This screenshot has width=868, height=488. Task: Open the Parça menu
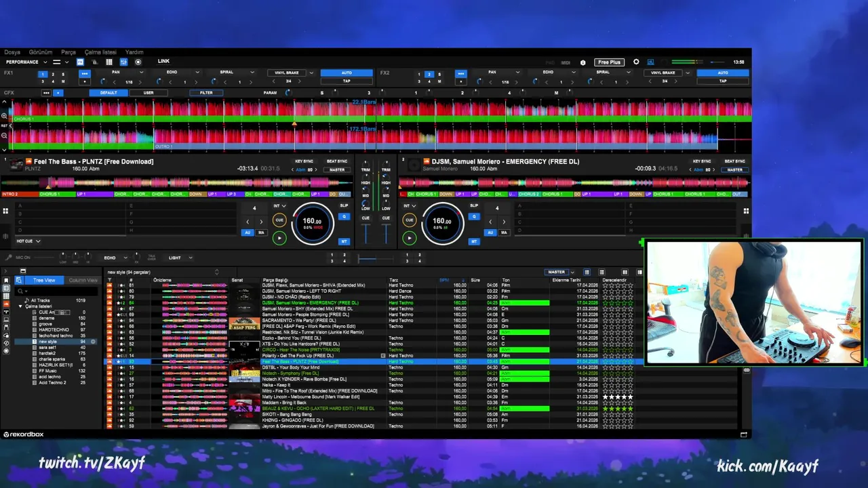pos(68,52)
